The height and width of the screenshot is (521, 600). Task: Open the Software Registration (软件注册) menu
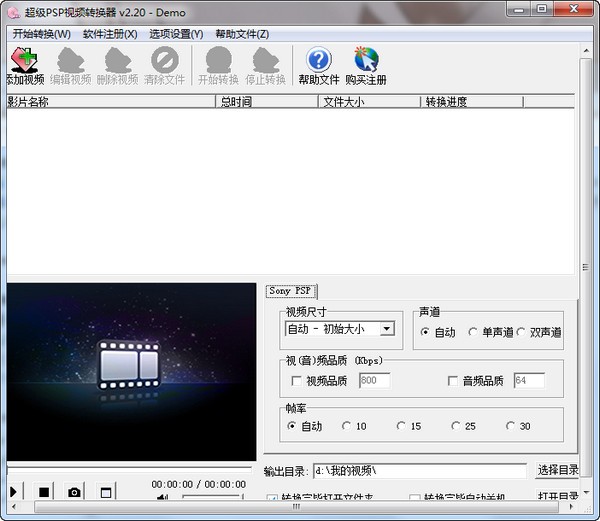pos(110,33)
